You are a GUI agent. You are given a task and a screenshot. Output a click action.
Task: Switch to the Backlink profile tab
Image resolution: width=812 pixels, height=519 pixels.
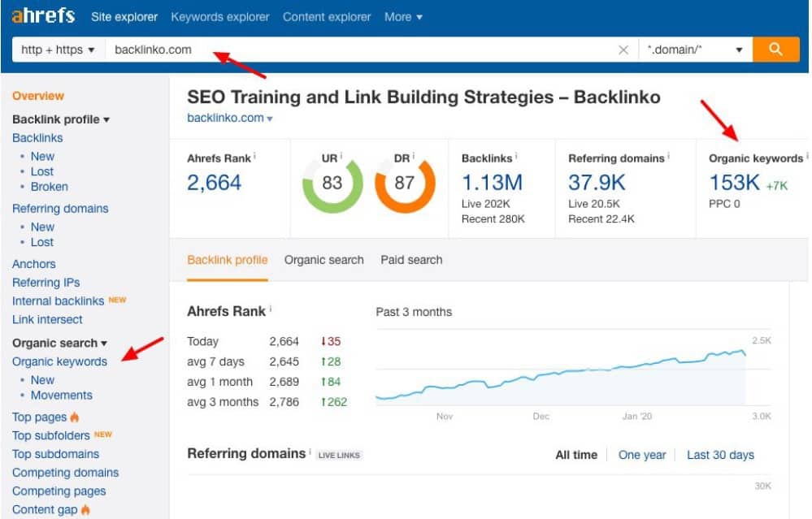click(228, 260)
